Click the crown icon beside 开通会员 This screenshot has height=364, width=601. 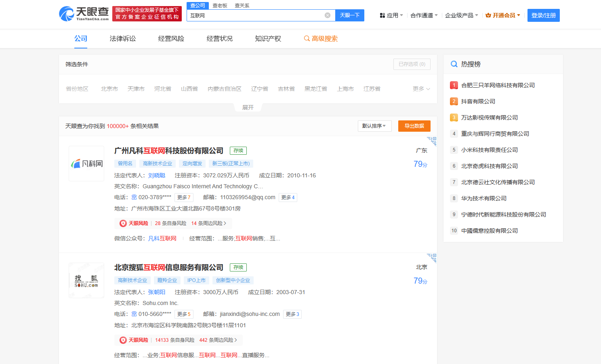tap(488, 15)
